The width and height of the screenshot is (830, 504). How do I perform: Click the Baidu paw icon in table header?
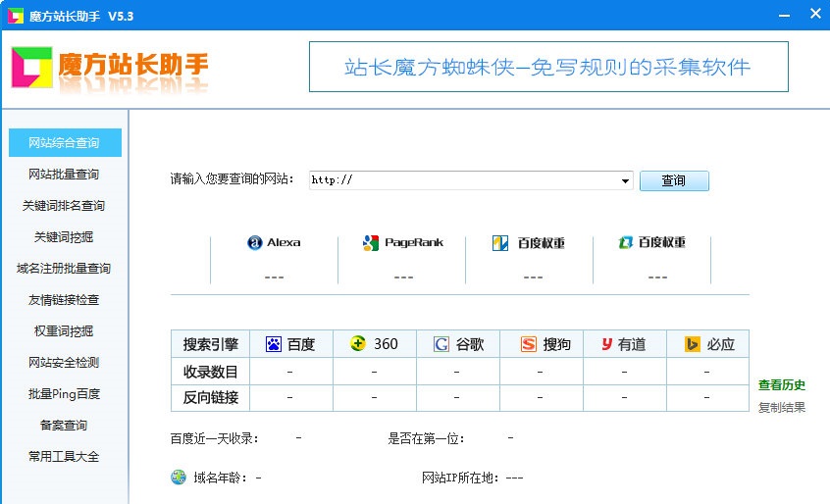coord(273,344)
